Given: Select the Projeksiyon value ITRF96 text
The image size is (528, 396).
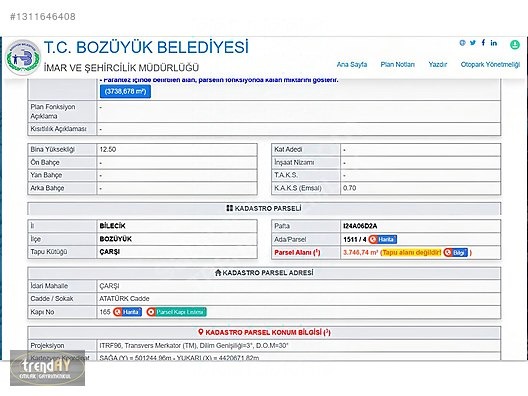Looking at the screenshot, I should tap(194, 345).
